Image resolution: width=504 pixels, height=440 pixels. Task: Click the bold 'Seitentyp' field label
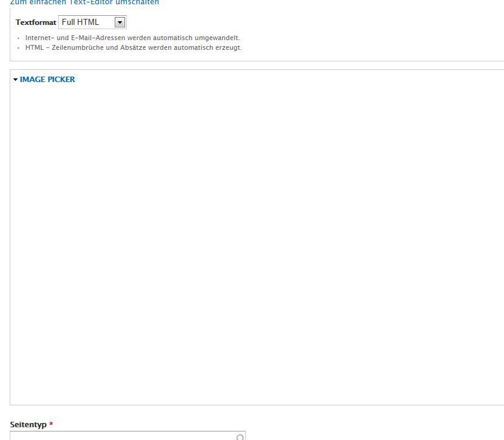click(28, 424)
